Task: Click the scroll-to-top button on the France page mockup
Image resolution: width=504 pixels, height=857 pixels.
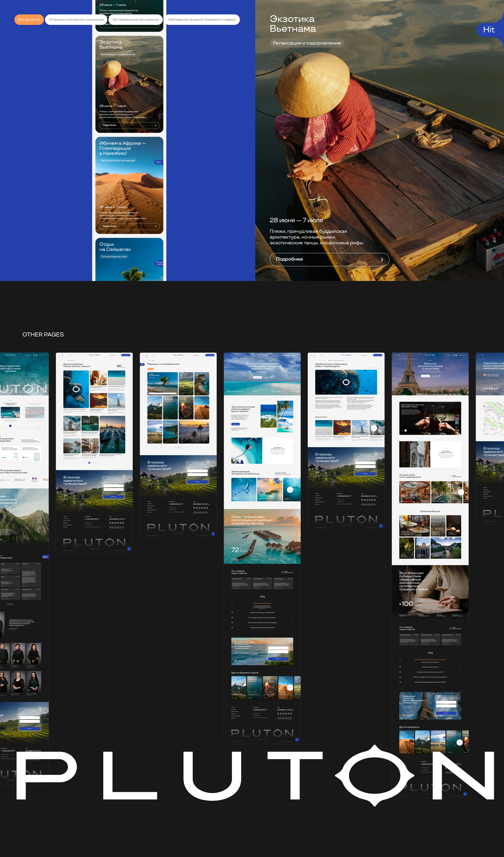Action: click(x=465, y=794)
